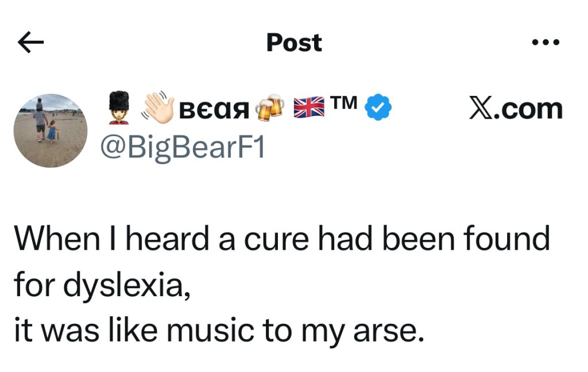The width and height of the screenshot is (588, 372).
Task: Click the "Post" header title
Action: point(294,42)
